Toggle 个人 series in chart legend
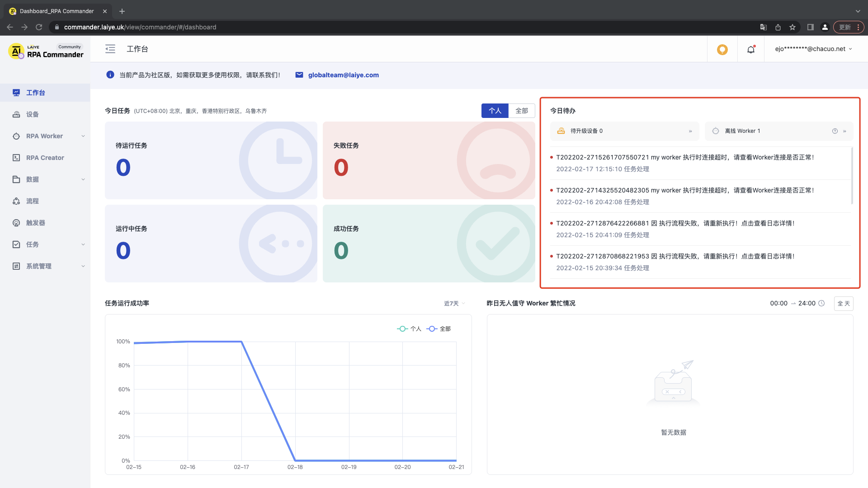 point(409,329)
